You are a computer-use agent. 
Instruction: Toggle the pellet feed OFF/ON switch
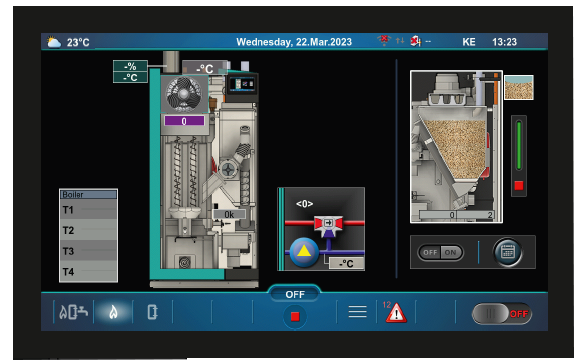[441, 252]
